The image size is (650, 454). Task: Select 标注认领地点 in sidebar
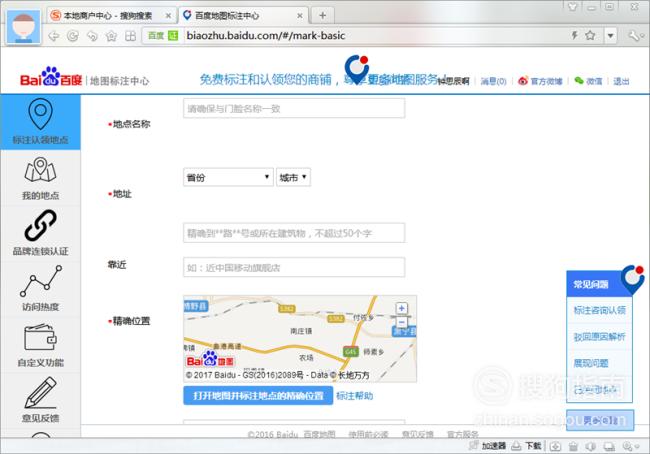tap(40, 122)
